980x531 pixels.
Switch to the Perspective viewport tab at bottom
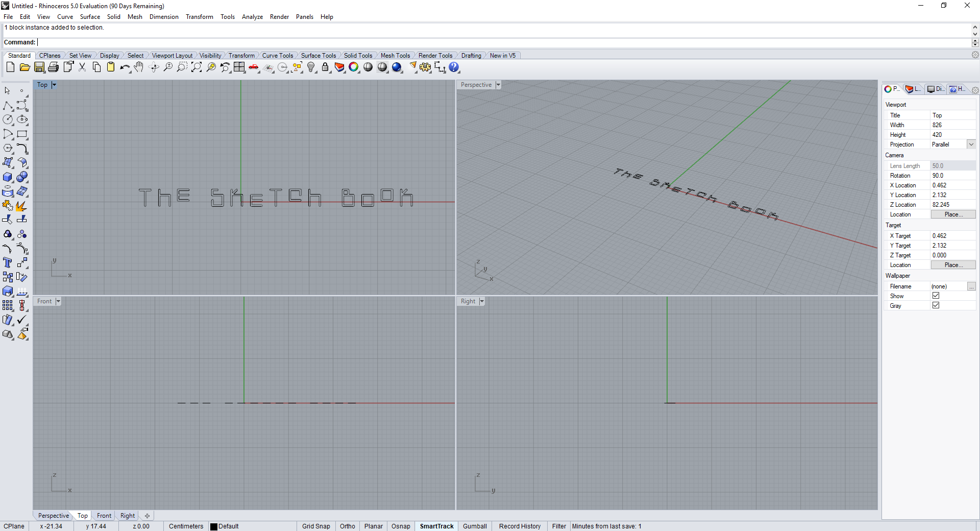point(54,516)
